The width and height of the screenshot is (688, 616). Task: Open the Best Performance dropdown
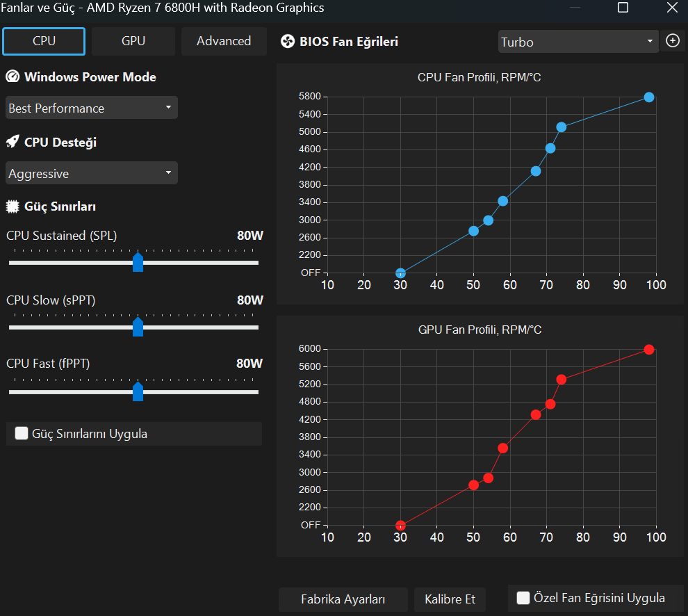point(91,108)
